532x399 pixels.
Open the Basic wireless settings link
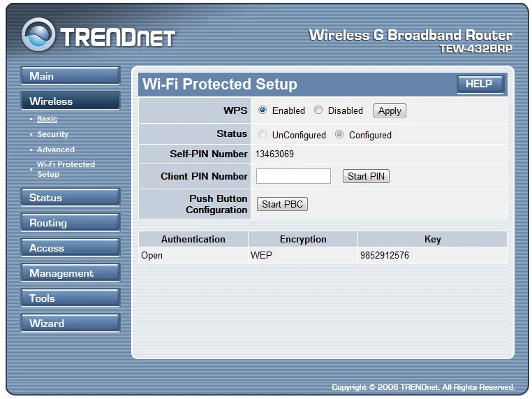tap(47, 119)
